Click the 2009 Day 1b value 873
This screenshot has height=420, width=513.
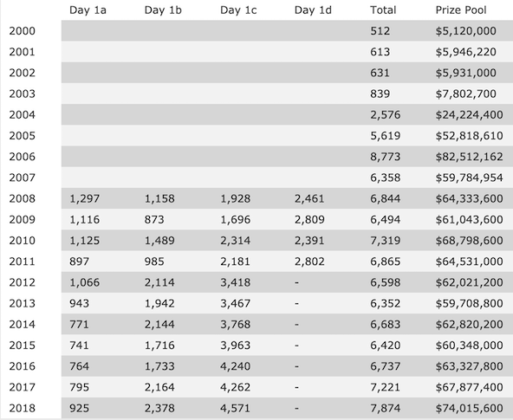[x=154, y=220]
